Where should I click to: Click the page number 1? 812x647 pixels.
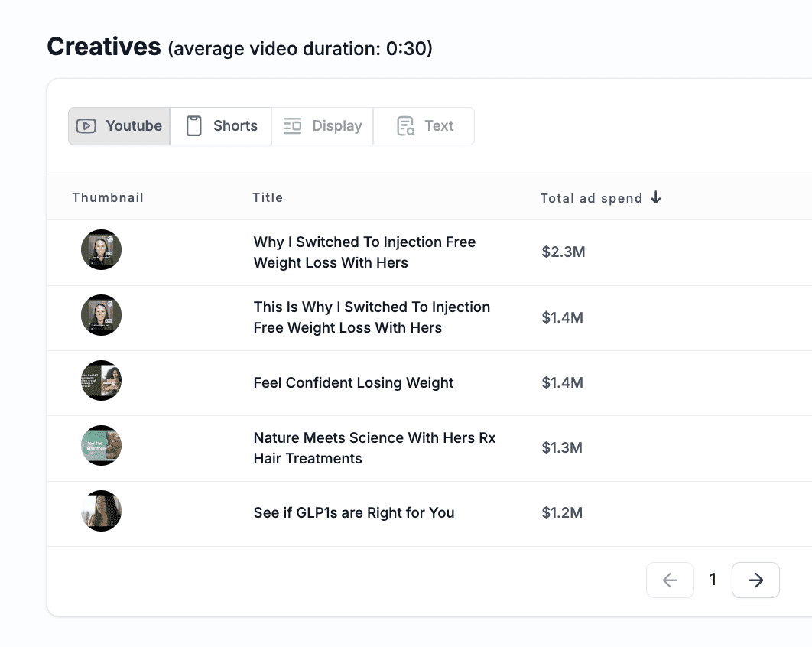713,579
